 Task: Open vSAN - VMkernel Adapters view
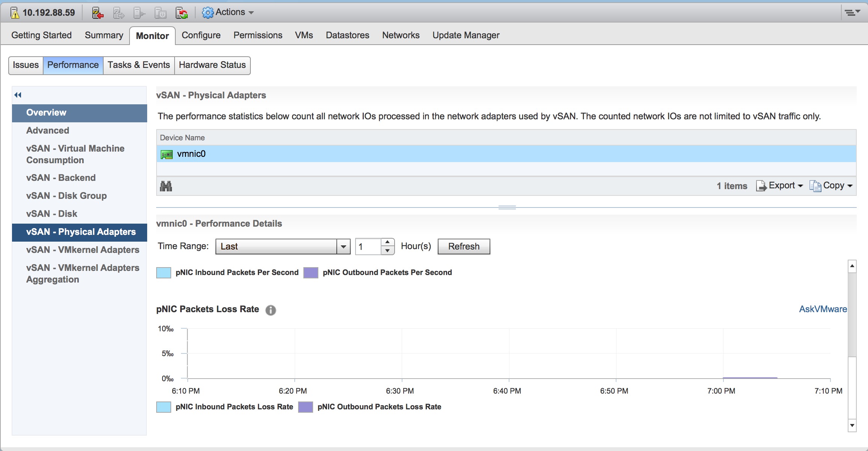pos(80,250)
